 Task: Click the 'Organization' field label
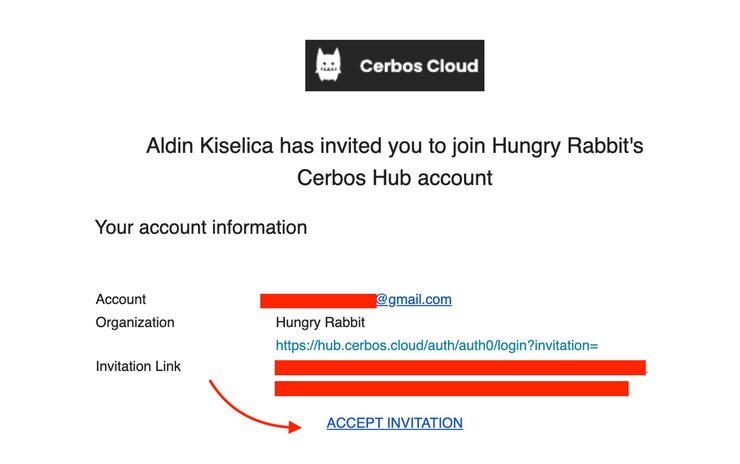[x=135, y=322]
